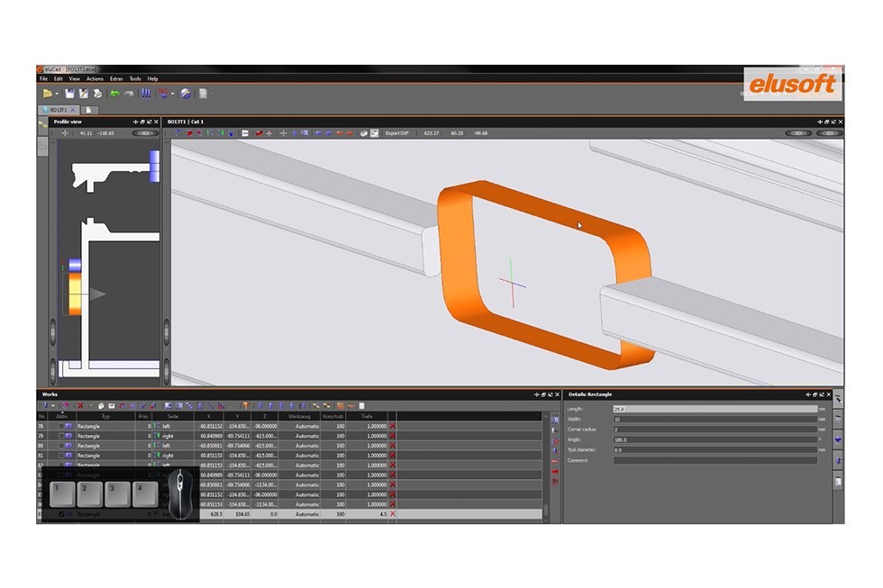Open the Edit menu

click(58, 78)
